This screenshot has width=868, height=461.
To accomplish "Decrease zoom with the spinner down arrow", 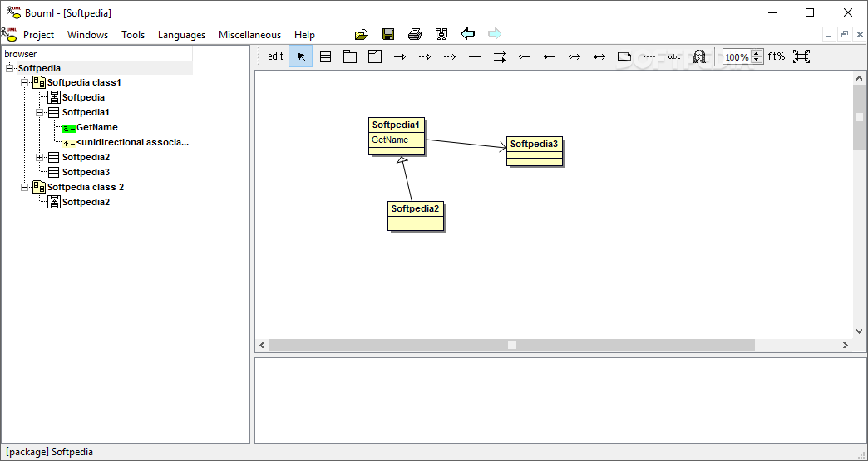I will 757,61.
